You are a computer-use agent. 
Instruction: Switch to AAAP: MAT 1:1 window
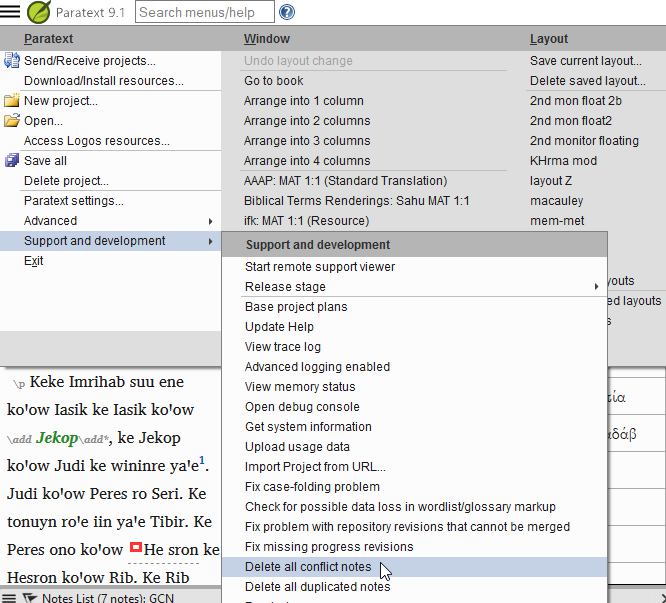345,180
